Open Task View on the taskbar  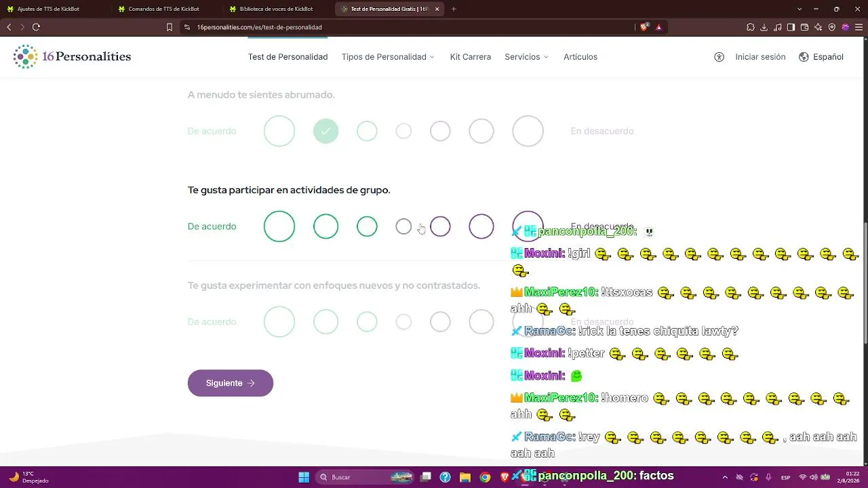[426, 477]
